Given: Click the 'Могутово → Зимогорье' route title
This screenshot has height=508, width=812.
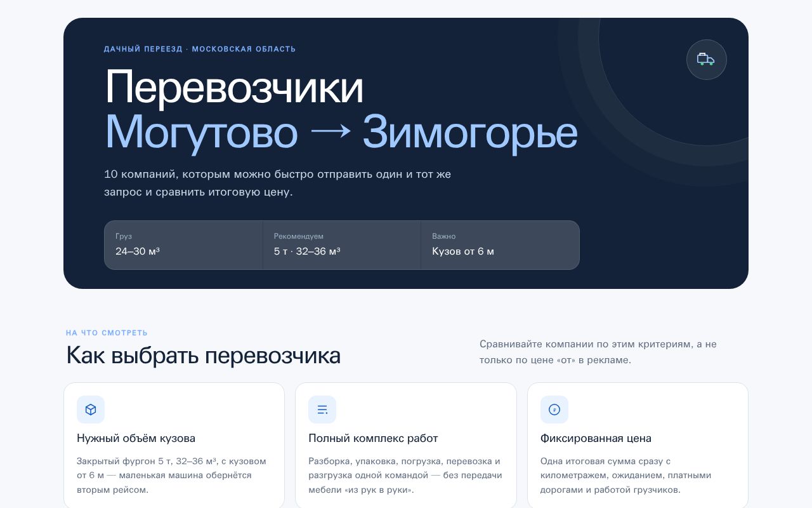Looking at the screenshot, I should point(341,132).
